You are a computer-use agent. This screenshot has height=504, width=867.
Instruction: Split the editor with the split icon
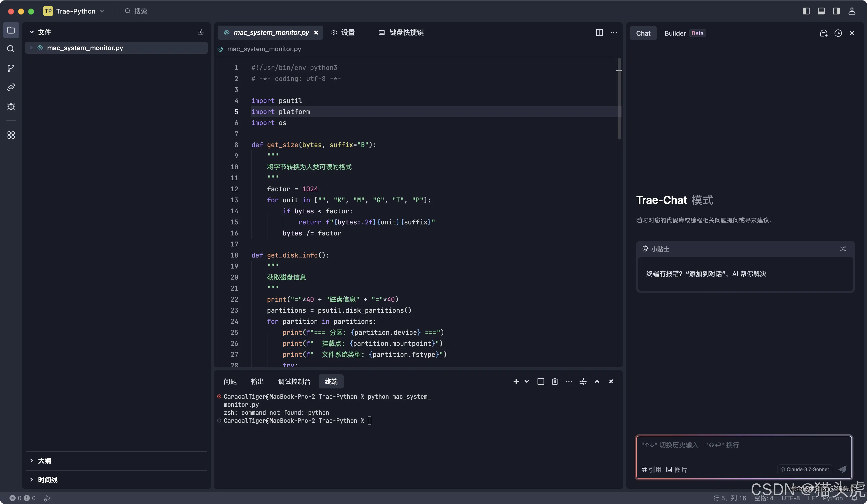(599, 33)
